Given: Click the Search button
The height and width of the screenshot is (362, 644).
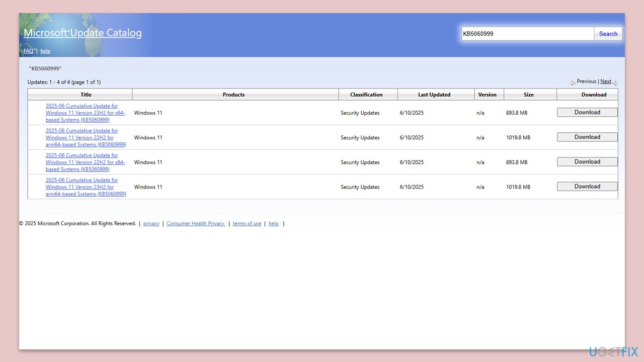Looking at the screenshot, I should (x=608, y=34).
